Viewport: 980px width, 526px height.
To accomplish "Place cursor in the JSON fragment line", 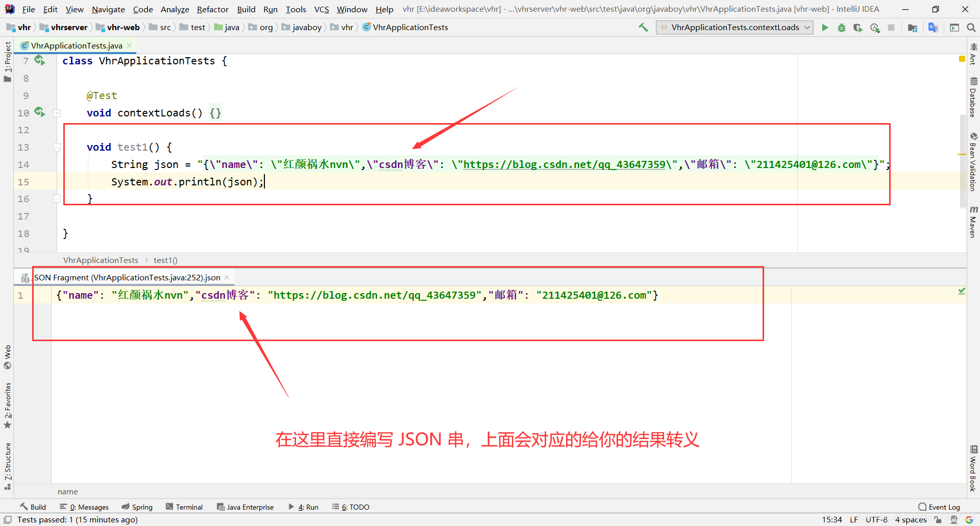I will 357,295.
